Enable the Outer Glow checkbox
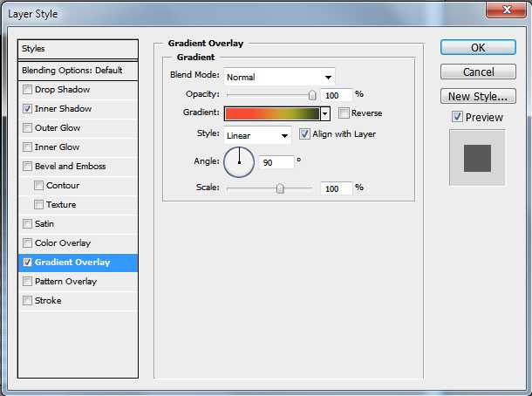This screenshot has width=532, height=396. (28, 128)
